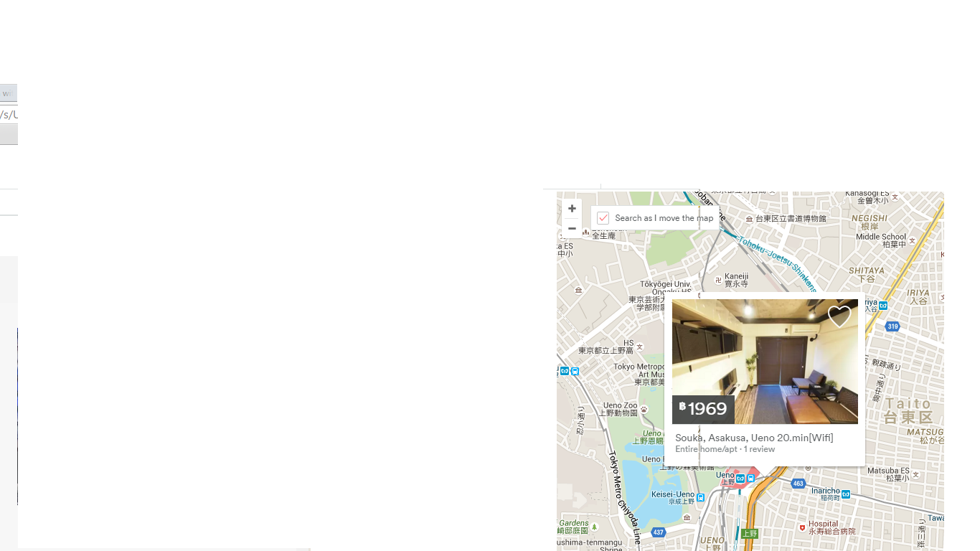Screen dimensions: 980x551
Task: Click the '1 review' listing subtitle text
Action: pyautogui.click(x=759, y=449)
